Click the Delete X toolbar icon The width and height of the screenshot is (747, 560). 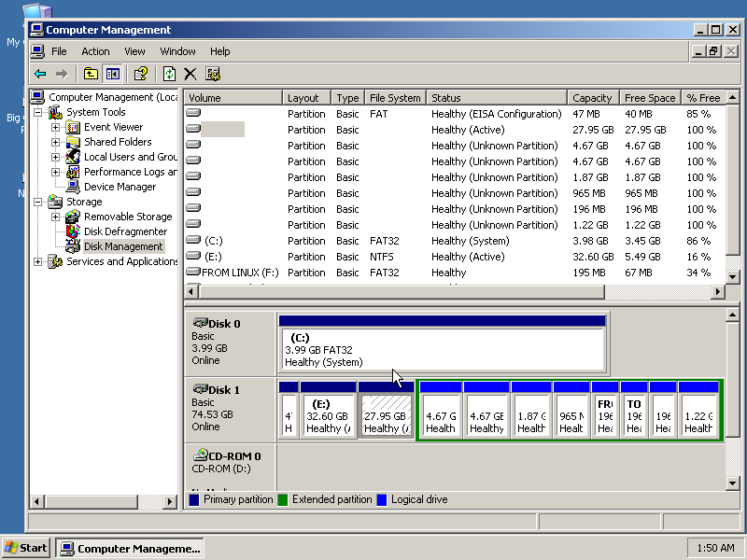(x=190, y=74)
